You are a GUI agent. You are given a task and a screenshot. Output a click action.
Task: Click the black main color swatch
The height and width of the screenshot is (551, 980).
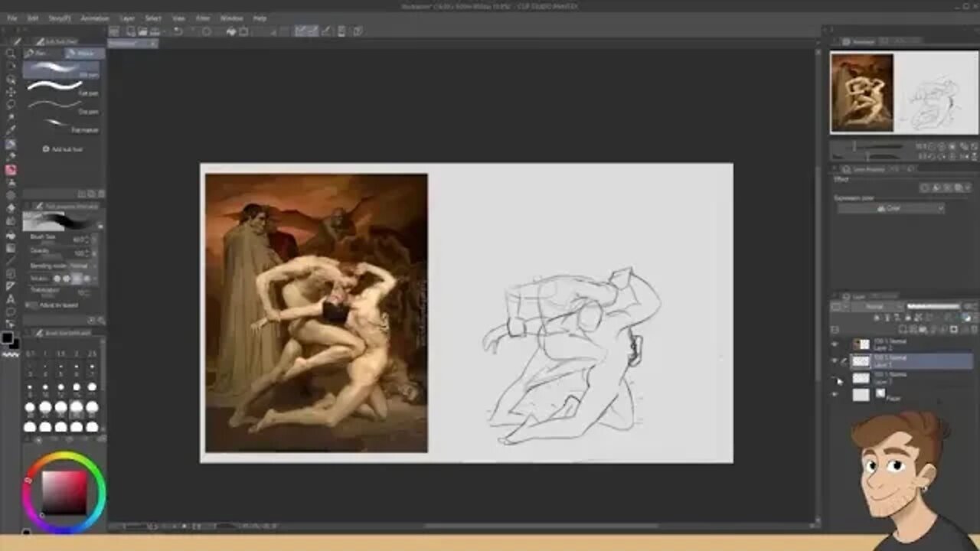pyautogui.click(x=8, y=338)
